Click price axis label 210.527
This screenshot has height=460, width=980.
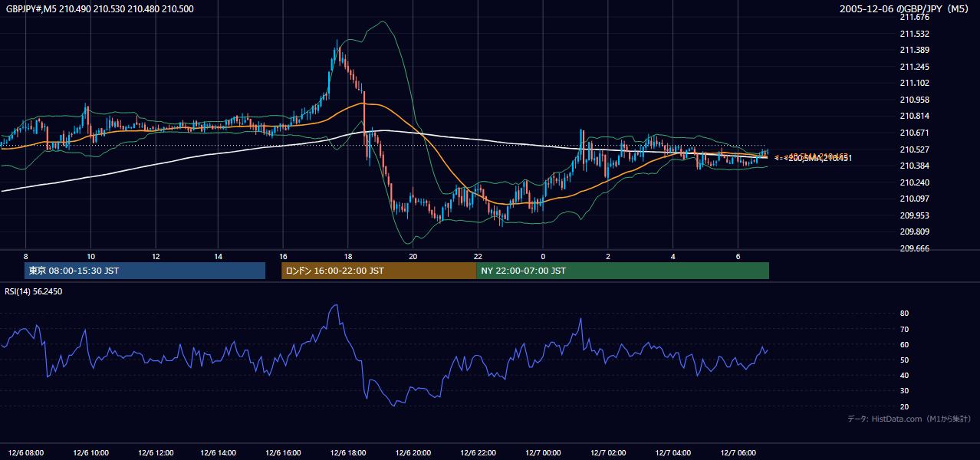tap(915, 149)
